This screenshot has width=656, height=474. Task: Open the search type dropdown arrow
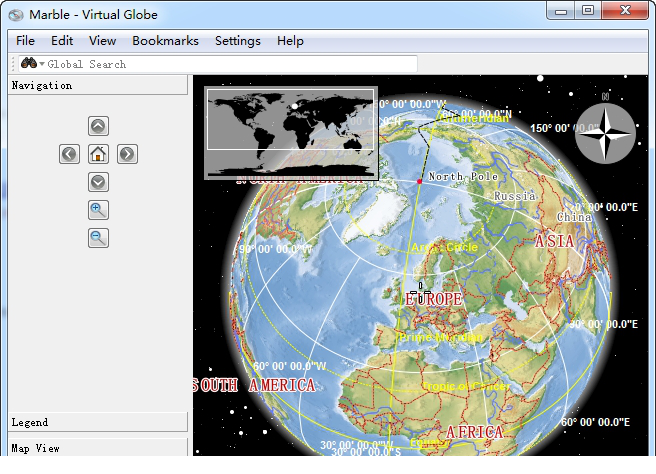(42, 64)
